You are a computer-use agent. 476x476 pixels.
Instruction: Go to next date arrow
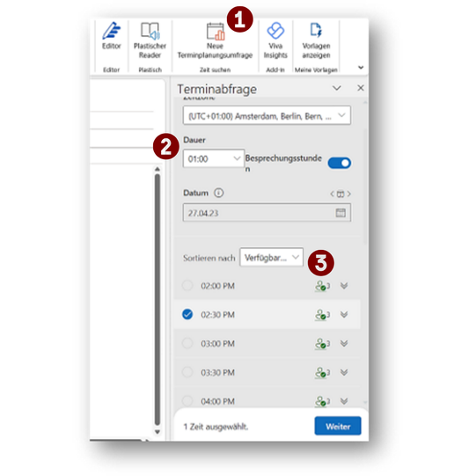point(348,194)
